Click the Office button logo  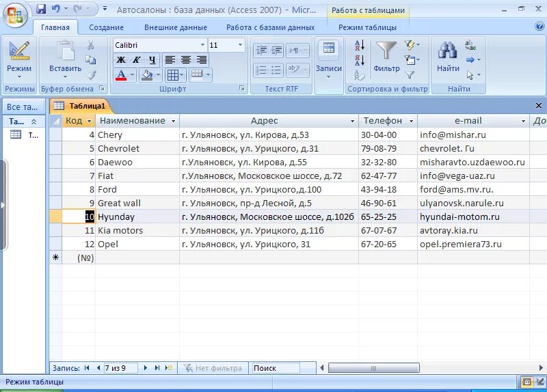click(x=14, y=14)
